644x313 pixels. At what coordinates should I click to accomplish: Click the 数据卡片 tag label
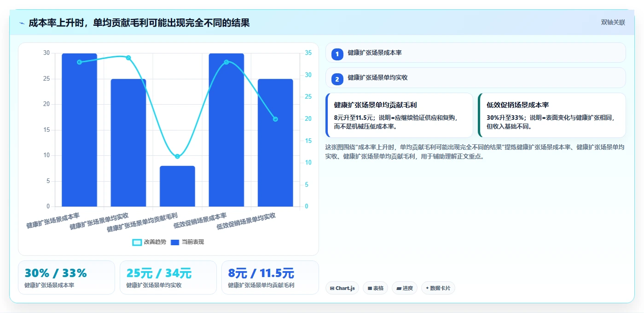tap(441, 288)
